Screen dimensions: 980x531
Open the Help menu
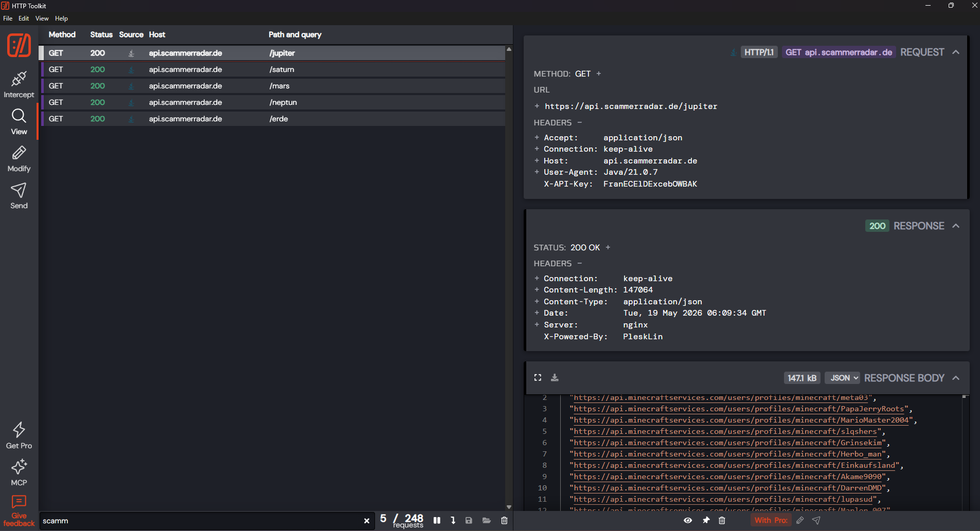tap(61, 19)
